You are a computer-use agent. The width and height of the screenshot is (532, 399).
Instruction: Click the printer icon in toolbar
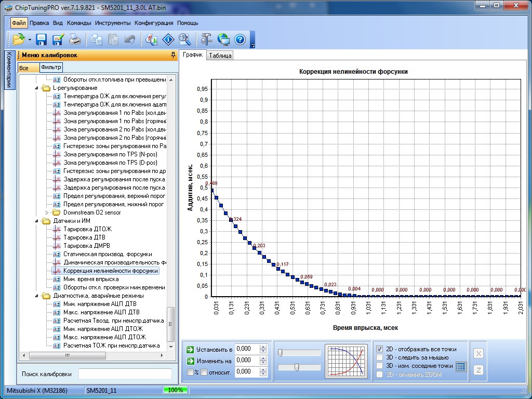pyautogui.click(x=75, y=39)
